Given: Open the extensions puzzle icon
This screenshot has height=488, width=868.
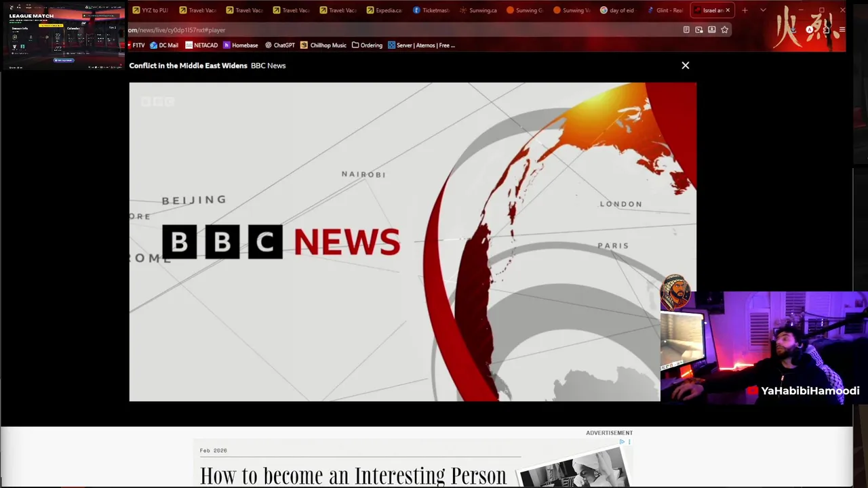Looking at the screenshot, I should click(826, 30).
